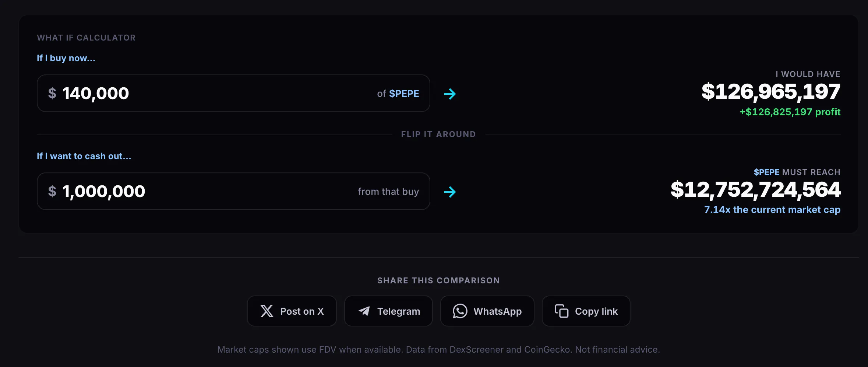Click the copy link clipboard icon
Image resolution: width=868 pixels, height=367 pixels.
pyautogui.click(x=562, y=311)
